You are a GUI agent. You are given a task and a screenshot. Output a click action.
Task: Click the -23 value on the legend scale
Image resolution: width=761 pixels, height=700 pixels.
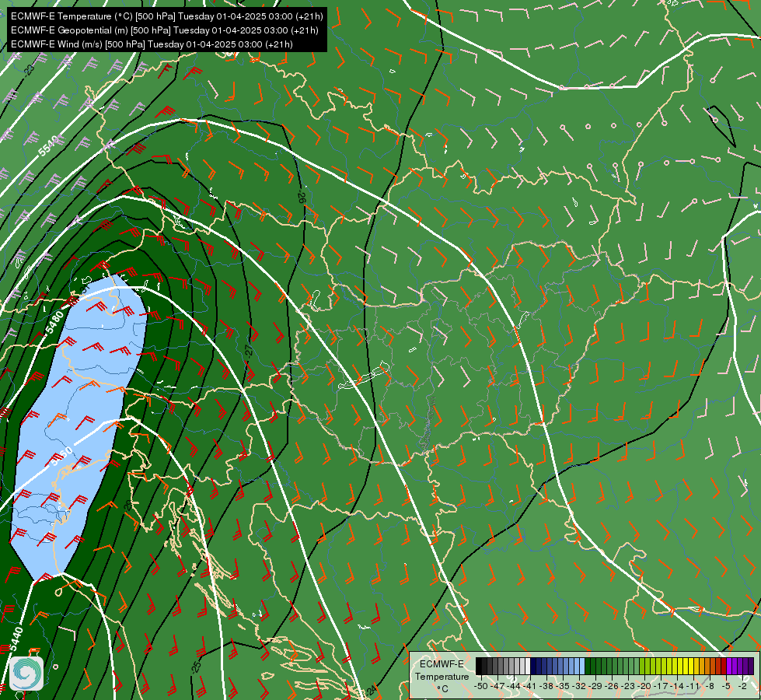point(628,687)
